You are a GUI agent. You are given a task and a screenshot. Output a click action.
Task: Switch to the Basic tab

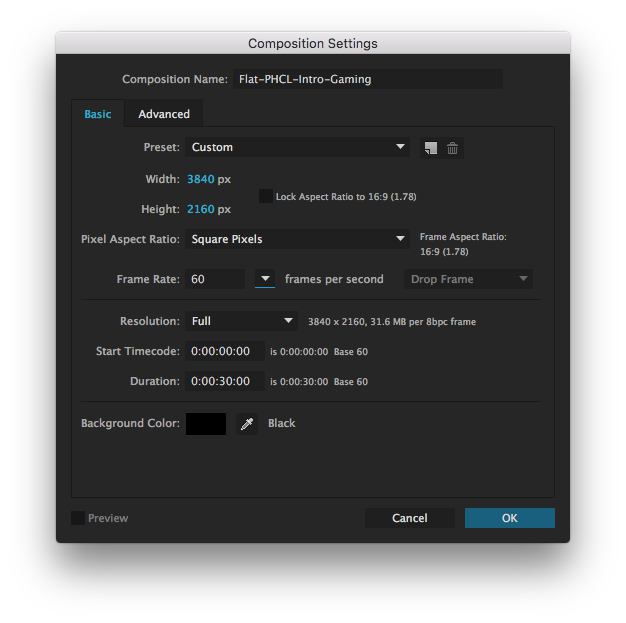pyautogui.click(x=98, y=114)
